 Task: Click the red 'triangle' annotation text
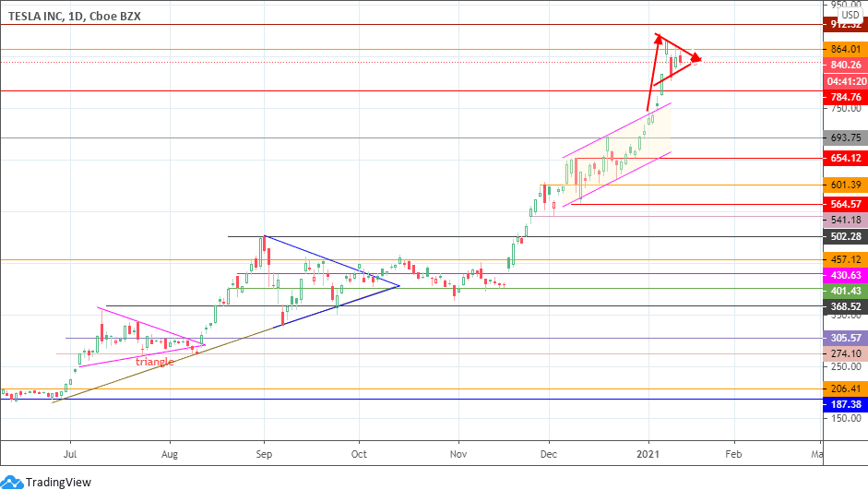(x=154, y=362)
